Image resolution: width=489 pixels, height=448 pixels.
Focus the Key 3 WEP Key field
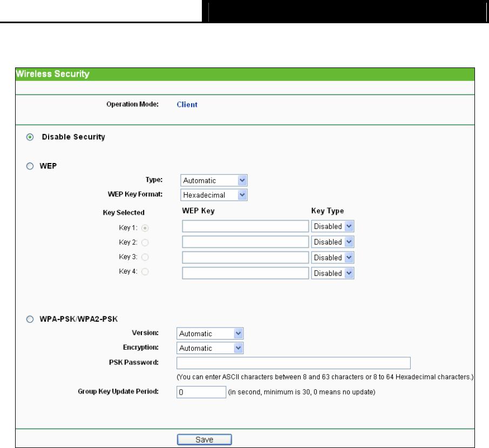pyautogui.click(x=246, y=257)
